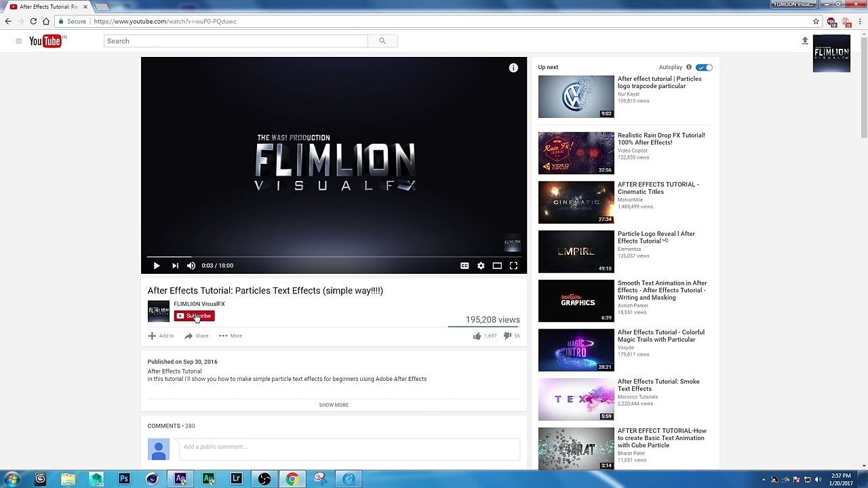The image size is (868, 488).
Task: Open After Effects Tutorial: Smoke Text Effects link
Action: [658, 385]
